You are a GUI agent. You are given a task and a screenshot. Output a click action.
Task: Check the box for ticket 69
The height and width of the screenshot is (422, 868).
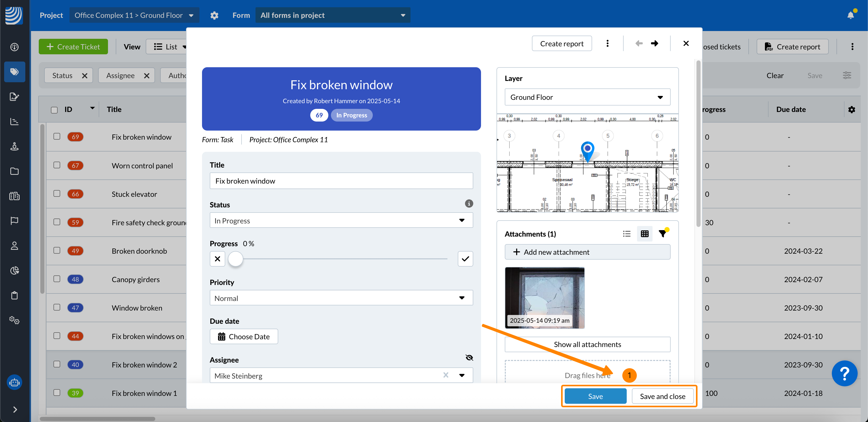[57, 136]
